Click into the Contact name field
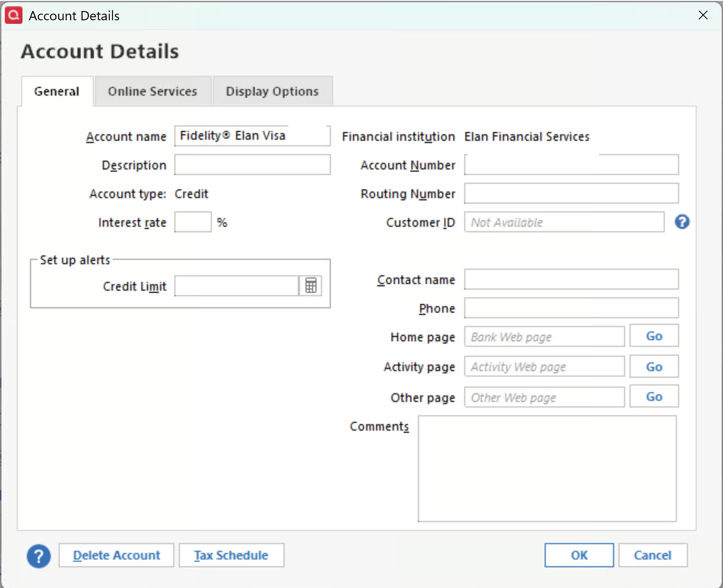 tap(571, 279)
